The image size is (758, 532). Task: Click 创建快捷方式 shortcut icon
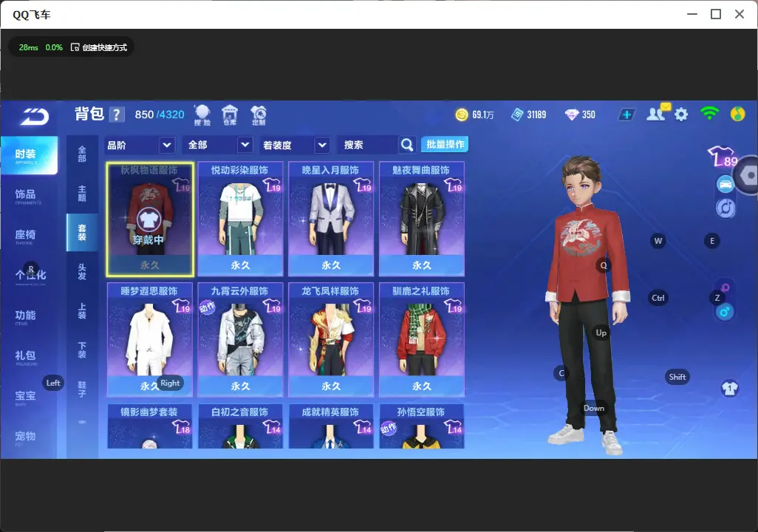(75, 47)
